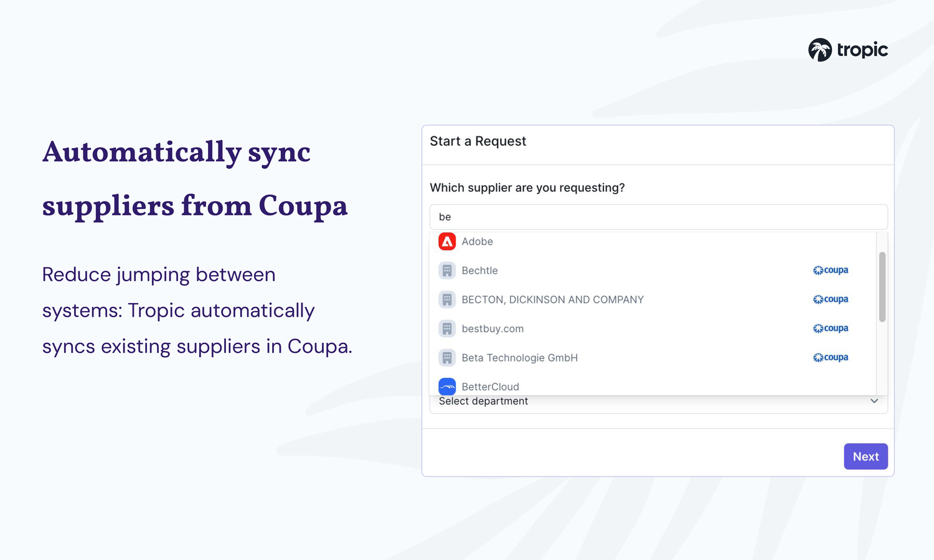Select the Bechtle supplier entry
Viewport: 934px width, 560px height.
tap(479, 270)
